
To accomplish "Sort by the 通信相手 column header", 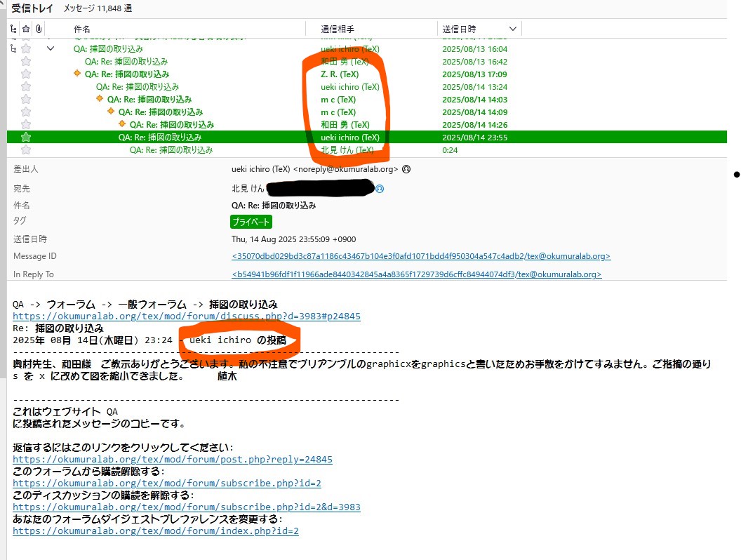I will tap(338, 29).
